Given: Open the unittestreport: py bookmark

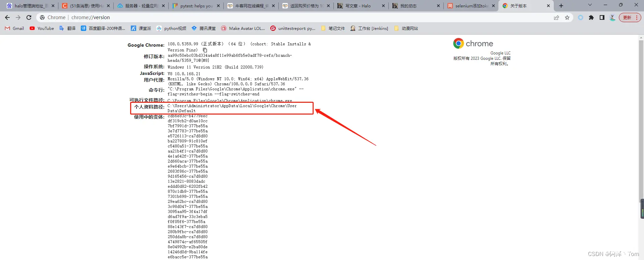Looking at the screenshot, I should click(293, 29).
